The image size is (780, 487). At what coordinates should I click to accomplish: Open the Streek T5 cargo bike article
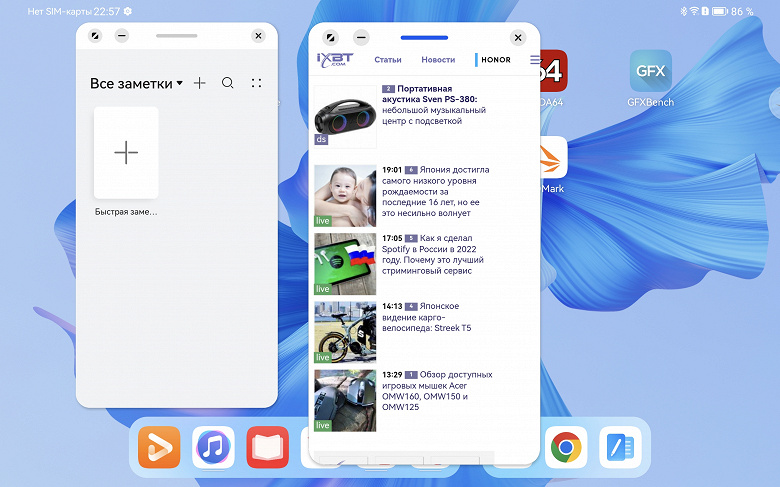tap(426, 317)
